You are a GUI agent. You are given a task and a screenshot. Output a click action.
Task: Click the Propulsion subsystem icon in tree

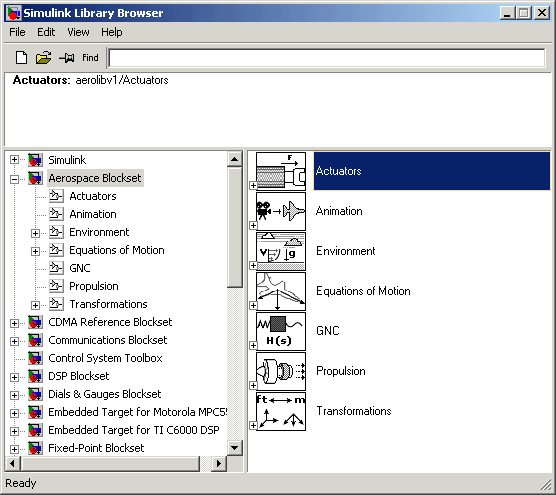click(x=56, y=286)
